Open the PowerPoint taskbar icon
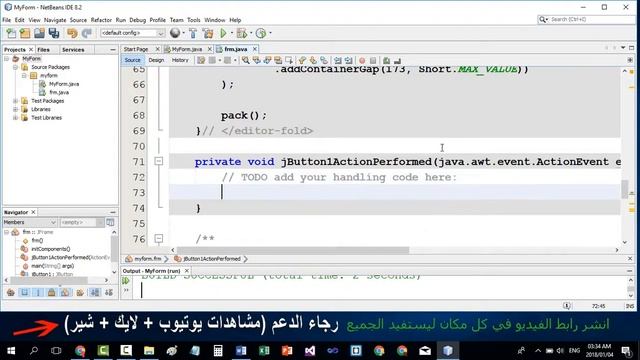The width and height of the screenshot is (640, 360). pyautogui.click(x=287, y=350)
